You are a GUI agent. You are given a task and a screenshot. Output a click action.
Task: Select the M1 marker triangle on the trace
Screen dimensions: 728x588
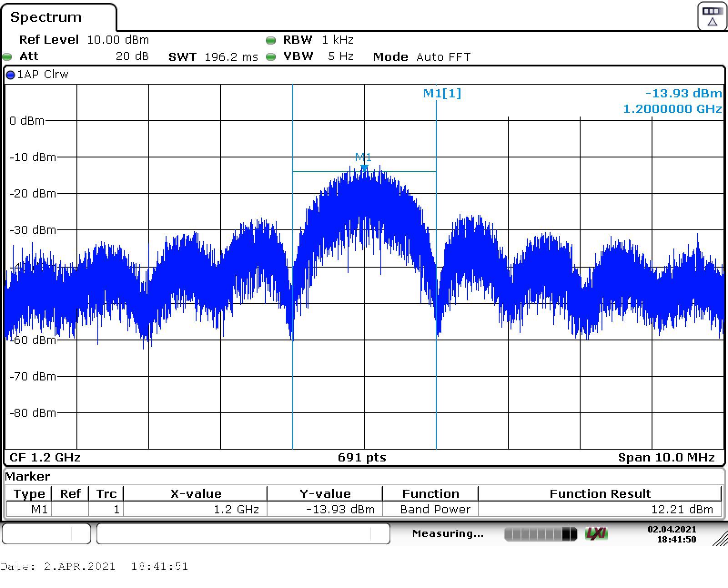(364, 168)
